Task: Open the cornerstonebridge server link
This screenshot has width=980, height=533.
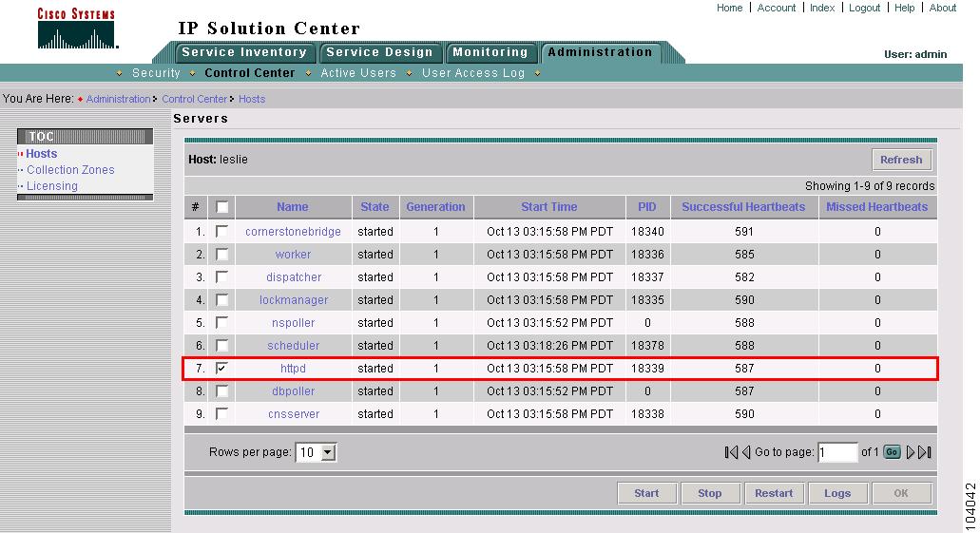Action: pyautogui.click(x=293, y=232)
